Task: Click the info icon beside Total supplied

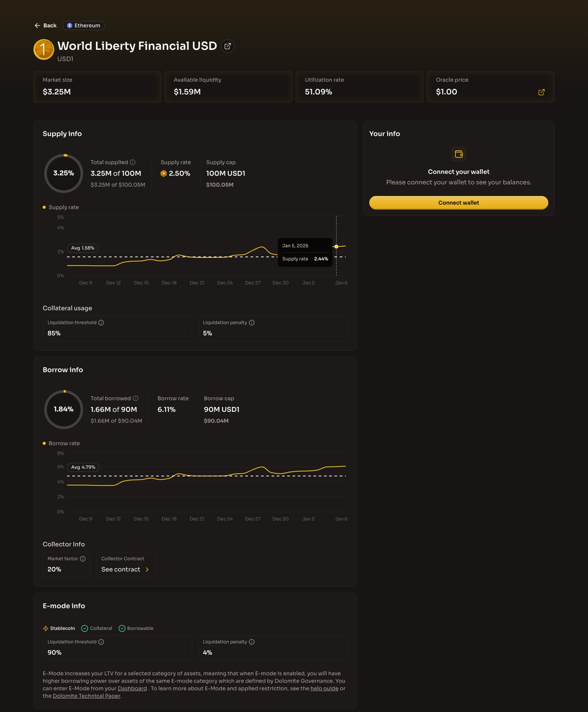Action: (x=133, y=162)
